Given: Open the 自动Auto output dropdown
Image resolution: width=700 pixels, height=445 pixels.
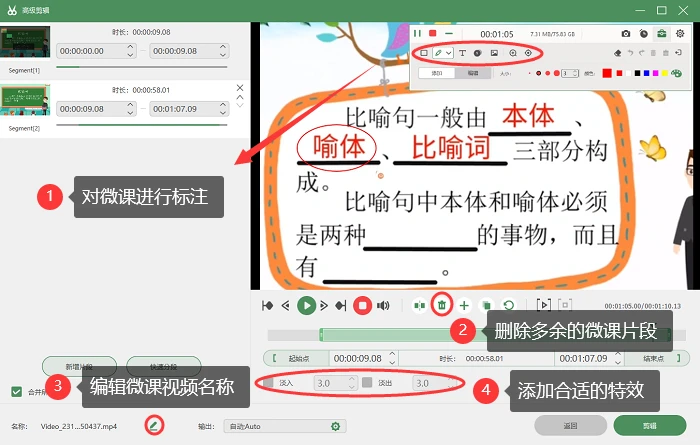Looking at the screenshot, I should pos(285,426).
